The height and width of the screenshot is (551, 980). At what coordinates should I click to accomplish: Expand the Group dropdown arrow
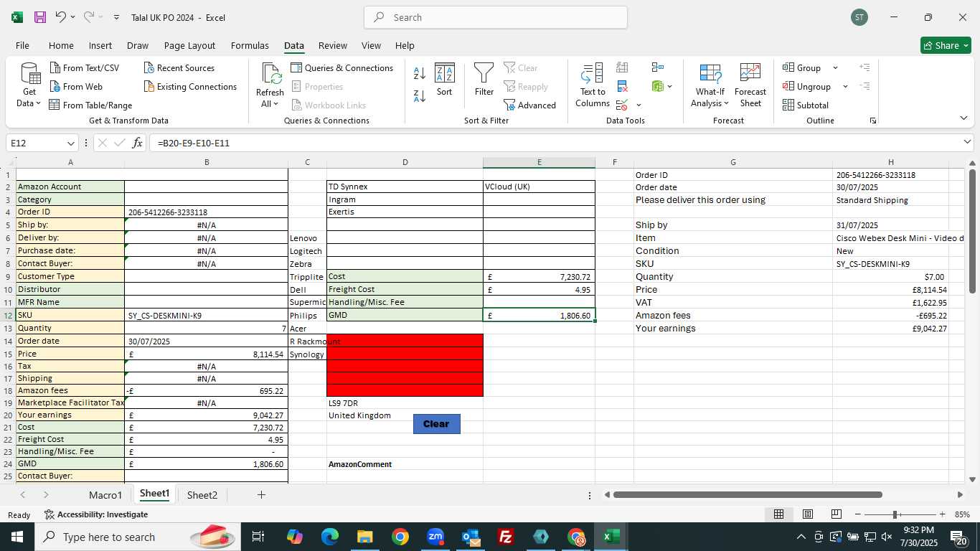(x=835, y=68)
